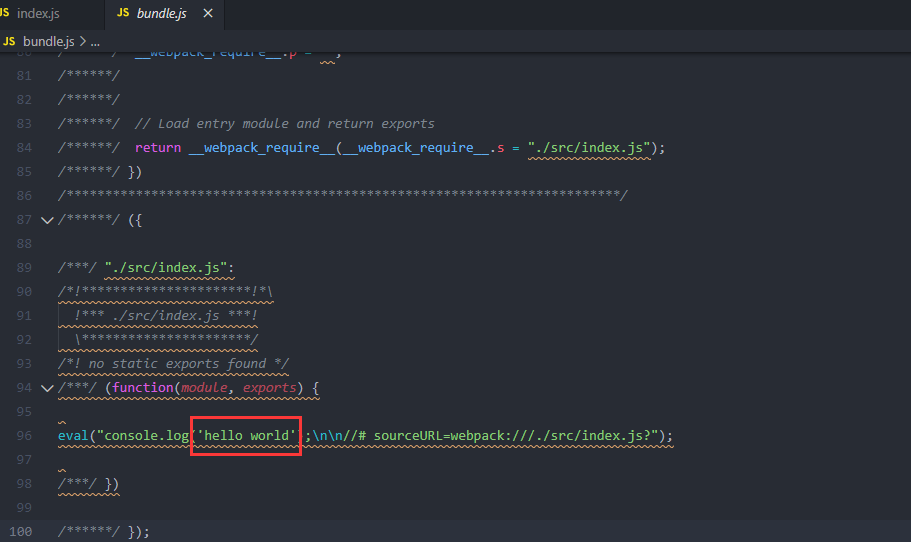911x542 pixels.
Task: Click the 'return' keyword on line 84
Action: [x=158, y=148]
